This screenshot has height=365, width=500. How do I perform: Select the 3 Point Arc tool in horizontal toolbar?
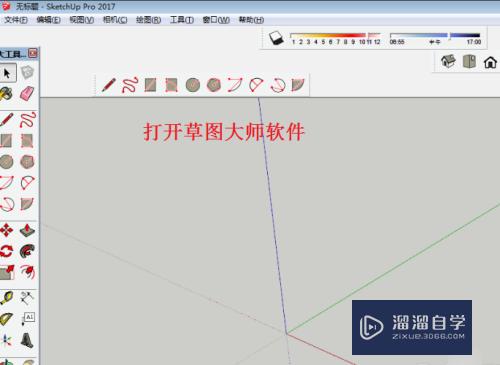(277, 85)
